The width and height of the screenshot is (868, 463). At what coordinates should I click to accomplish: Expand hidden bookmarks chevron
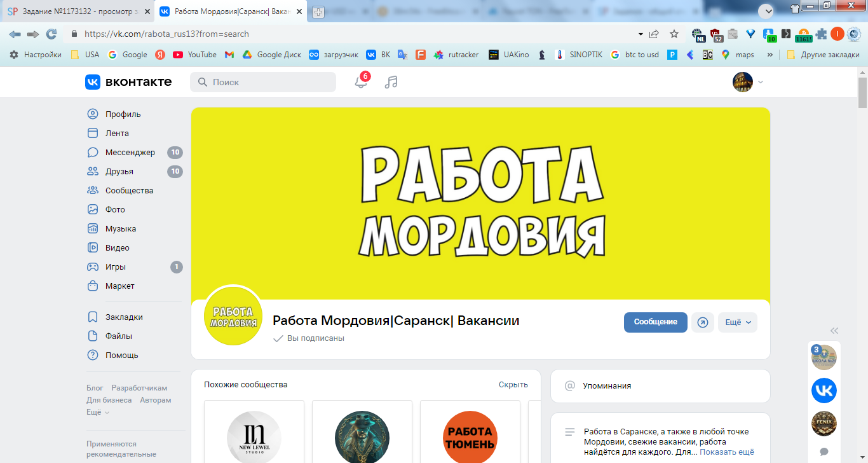(770, 55)
